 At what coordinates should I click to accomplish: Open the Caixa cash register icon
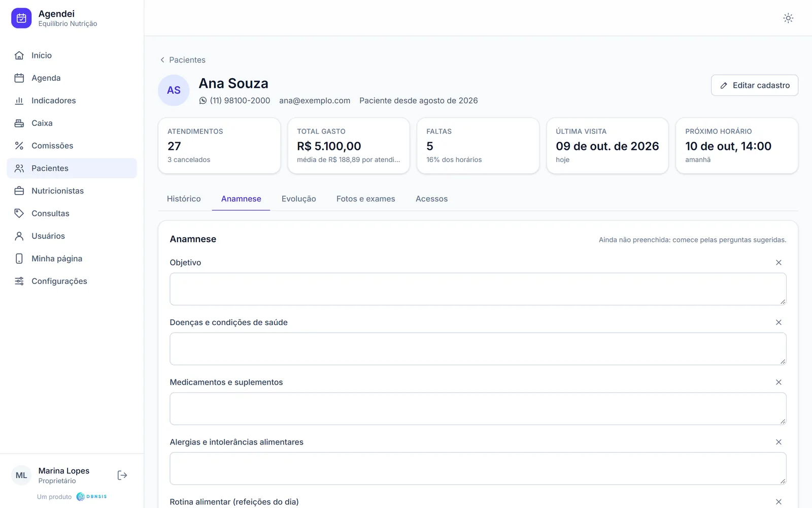coord(19,123)
